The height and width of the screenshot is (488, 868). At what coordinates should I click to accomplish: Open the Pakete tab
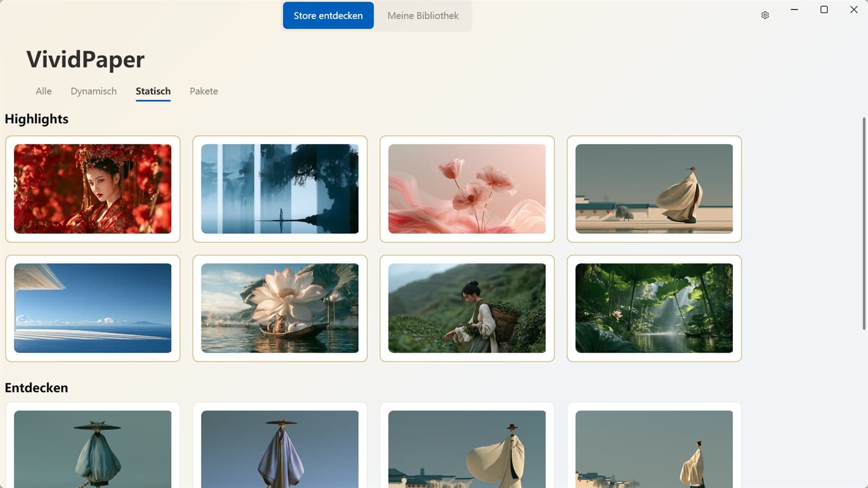[x=204, y=91]
